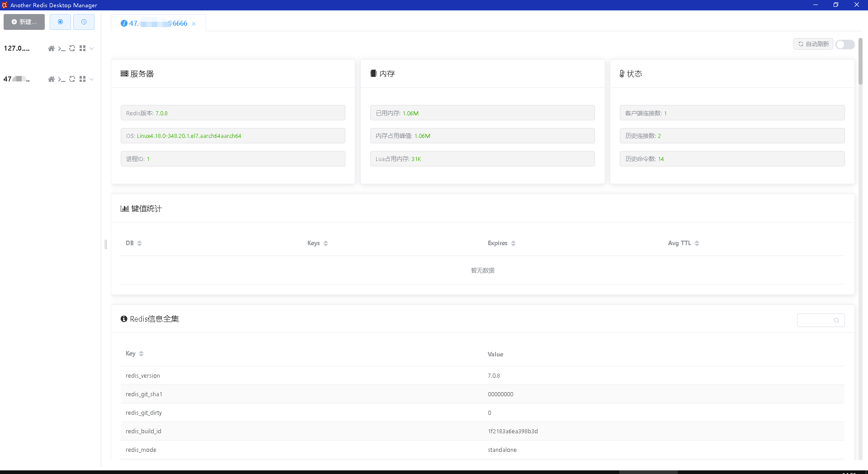The height and width of the screenshot is (474, 868).
Task: Click the 状态 status panel header
Action: tap(631, 74)
